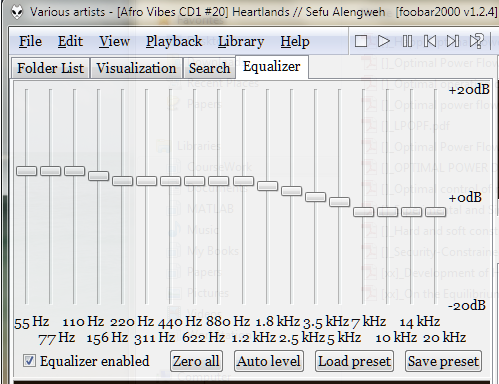Click the 10 kHz band slider handle
Screen dimensions: 499x384
(387, 212)
